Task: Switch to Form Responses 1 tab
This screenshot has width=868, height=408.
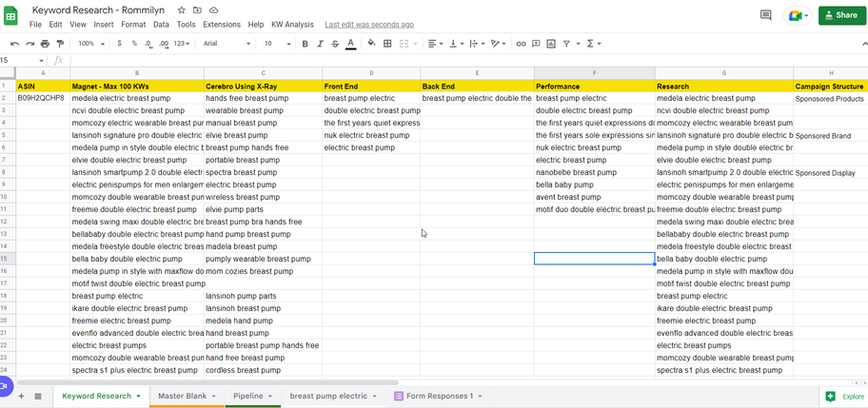Action: (440, 396)
